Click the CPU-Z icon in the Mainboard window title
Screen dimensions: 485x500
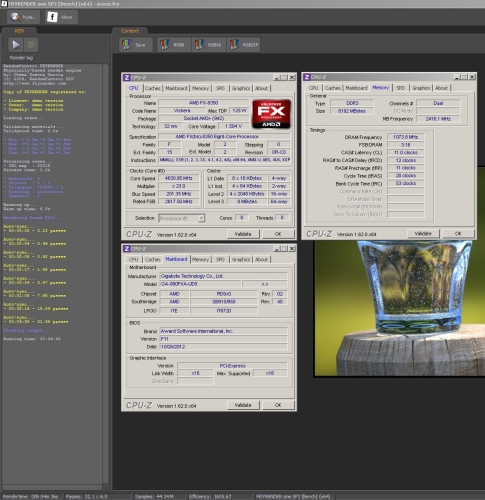tap(127, 249)
